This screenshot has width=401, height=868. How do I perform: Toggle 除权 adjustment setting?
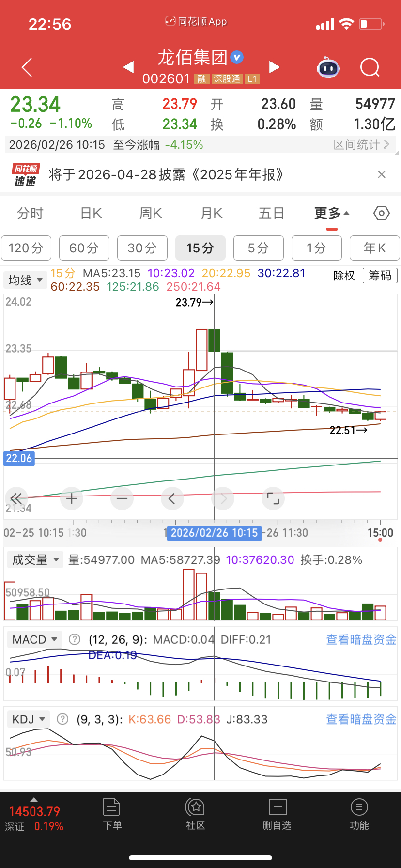coord(344,276)
